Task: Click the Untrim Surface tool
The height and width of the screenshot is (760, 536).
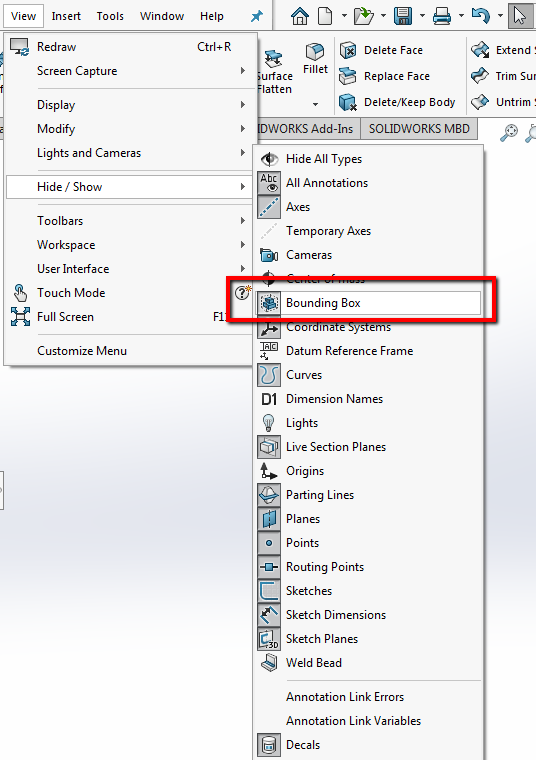Action: click(503, 102)
